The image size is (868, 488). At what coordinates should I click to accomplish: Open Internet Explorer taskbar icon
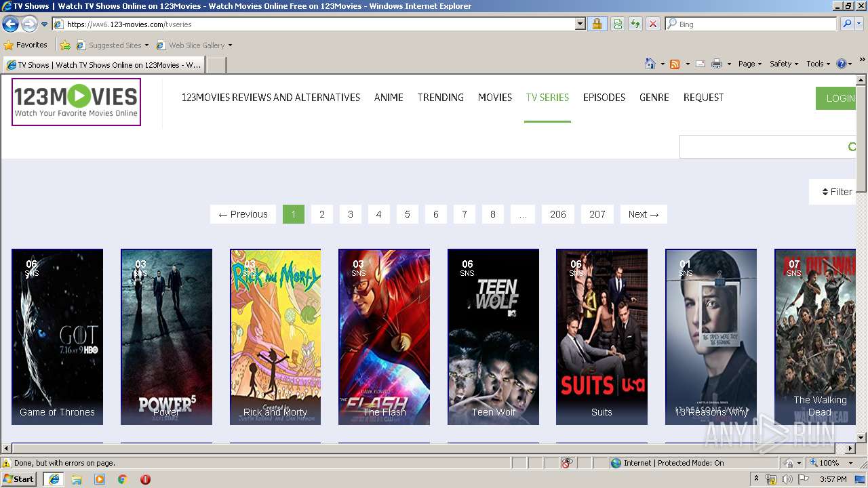coord(54,479)
